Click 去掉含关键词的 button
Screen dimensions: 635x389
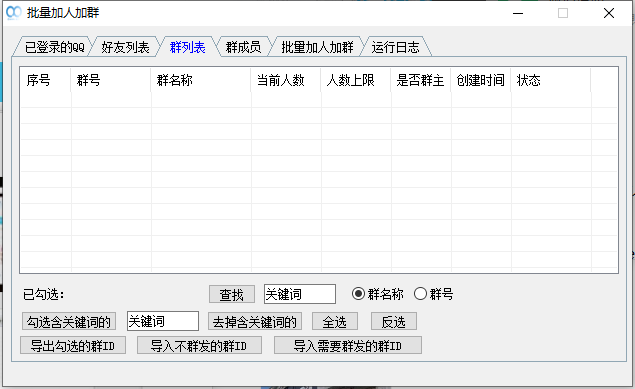click(x=255, y=322)
